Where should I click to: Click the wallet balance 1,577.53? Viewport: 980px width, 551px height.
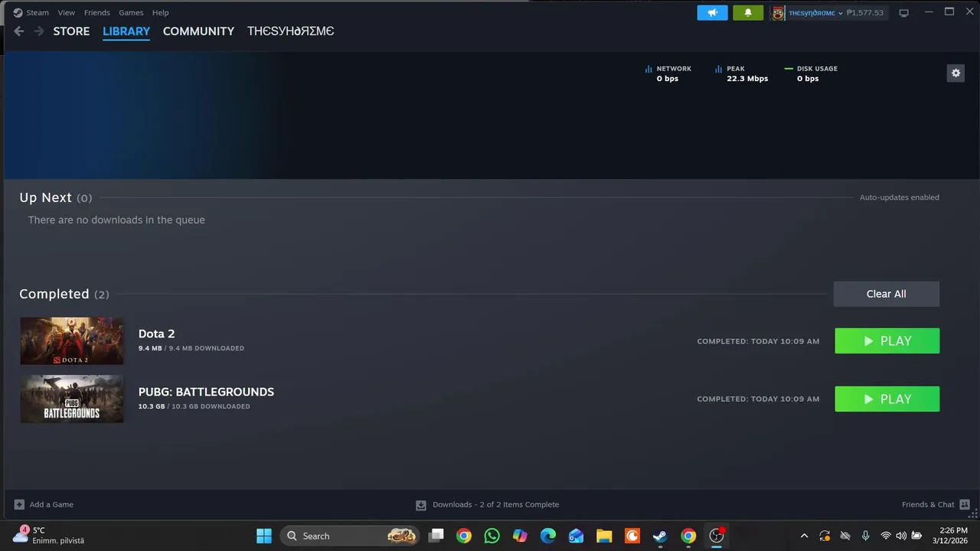[865, 12]
